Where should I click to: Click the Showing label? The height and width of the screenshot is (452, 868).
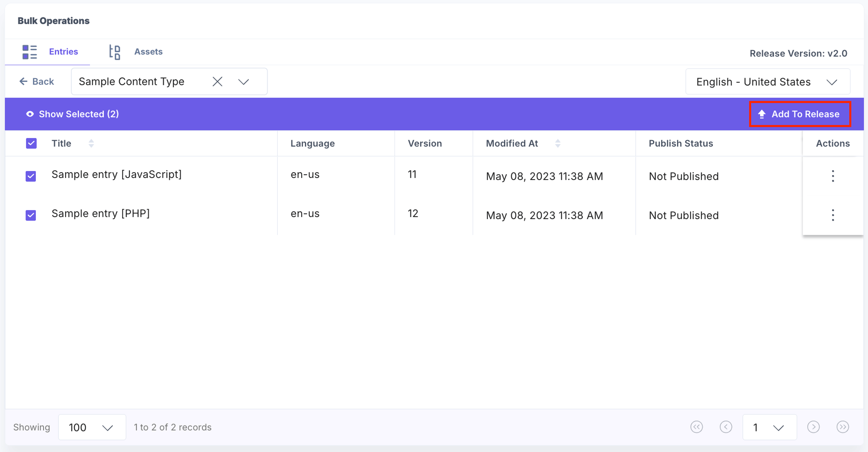[x=32, y=427]
